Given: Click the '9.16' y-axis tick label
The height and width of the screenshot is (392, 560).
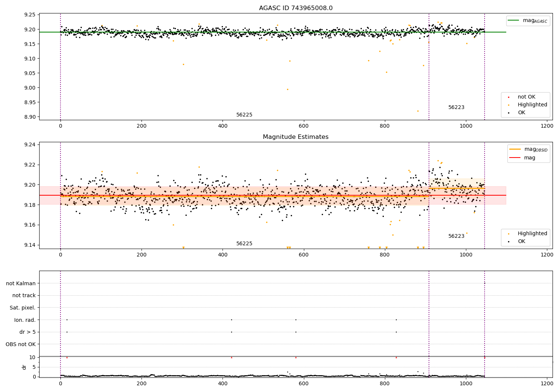Looking at the screenshot, I should (30, 225).
